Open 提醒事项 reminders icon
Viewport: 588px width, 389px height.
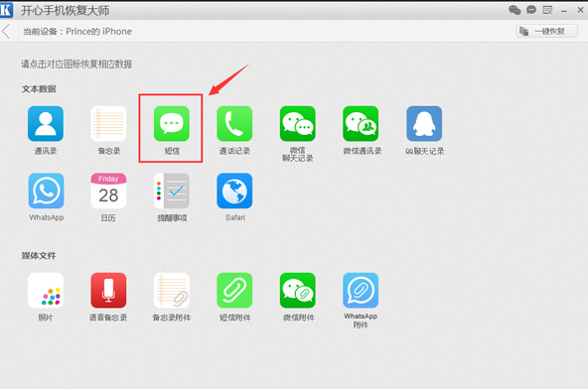click(172, 191)
